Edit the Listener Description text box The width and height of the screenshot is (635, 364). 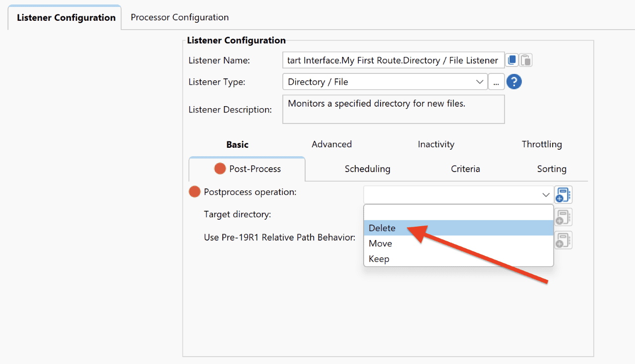point(393,109)
